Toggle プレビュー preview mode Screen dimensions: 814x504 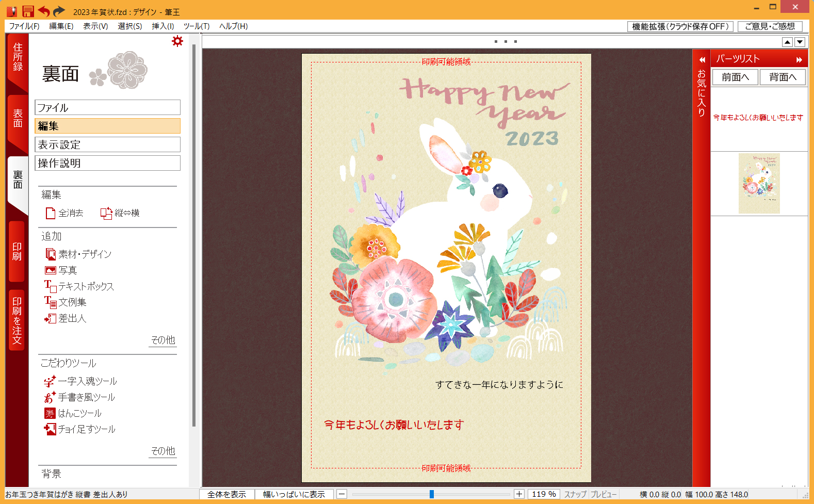click(x=604, y=494)
